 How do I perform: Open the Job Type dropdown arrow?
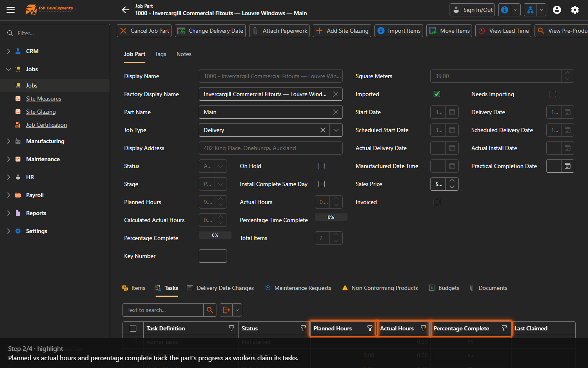(336, 130)
